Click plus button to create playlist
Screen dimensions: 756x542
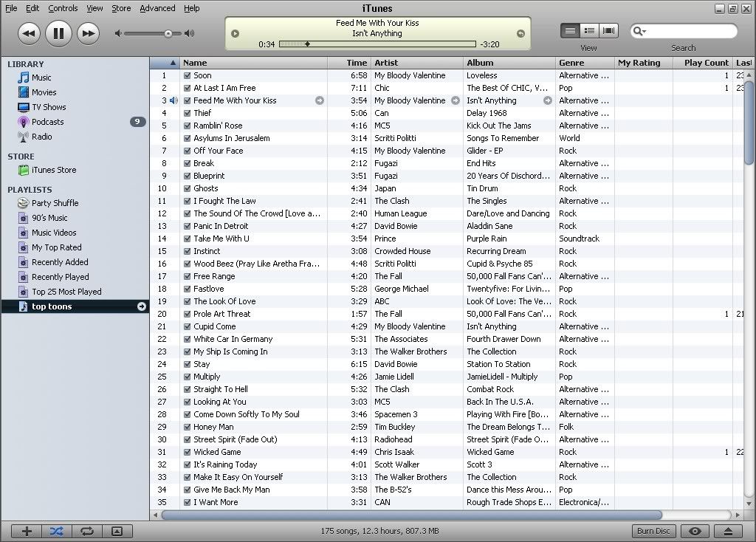click(27, 531)
